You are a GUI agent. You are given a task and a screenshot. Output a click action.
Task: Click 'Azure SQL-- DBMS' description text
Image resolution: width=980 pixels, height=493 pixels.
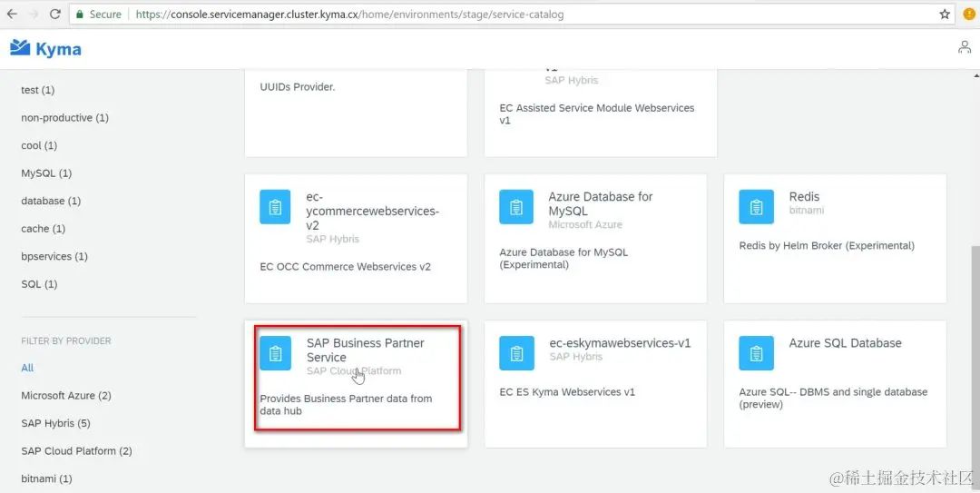point(833,398)
